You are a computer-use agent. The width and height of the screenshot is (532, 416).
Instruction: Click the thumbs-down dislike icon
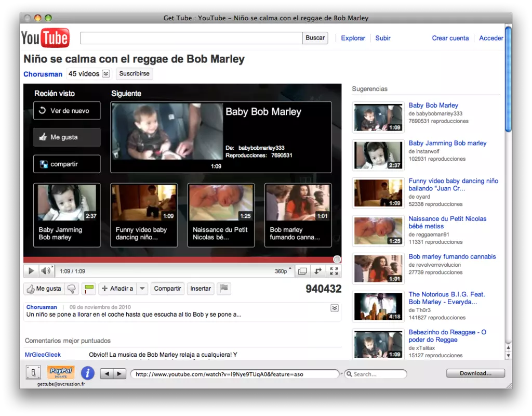[x=72, y=289]
